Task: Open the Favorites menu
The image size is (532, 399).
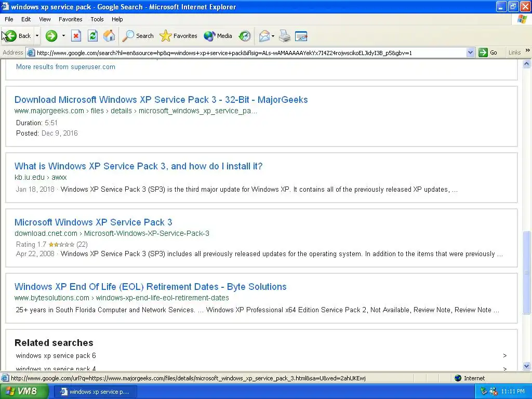Action: (71, 19)
